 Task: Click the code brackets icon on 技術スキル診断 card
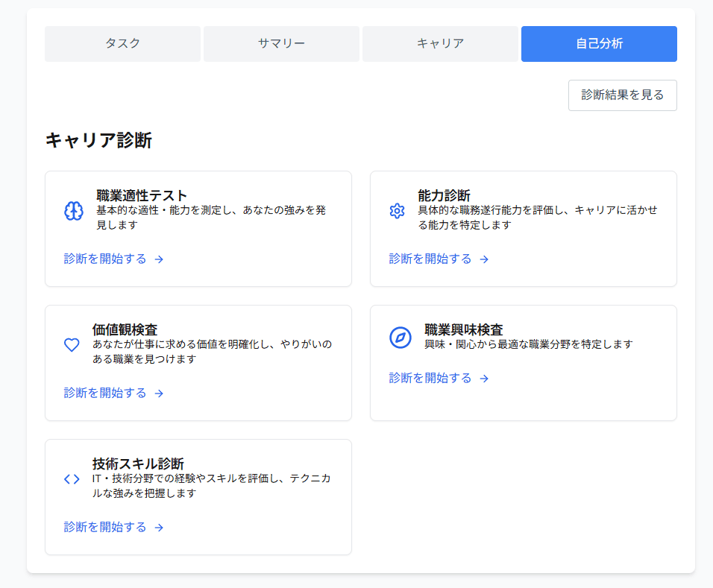tap(72, 479)
